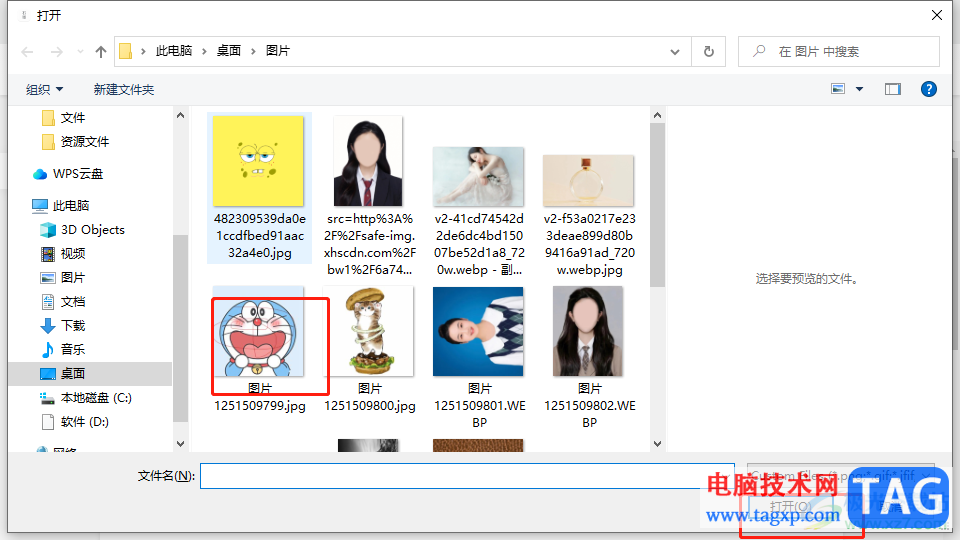
Task: Click up arrow of sidebar scrollbar
Action: coord(180,115)
